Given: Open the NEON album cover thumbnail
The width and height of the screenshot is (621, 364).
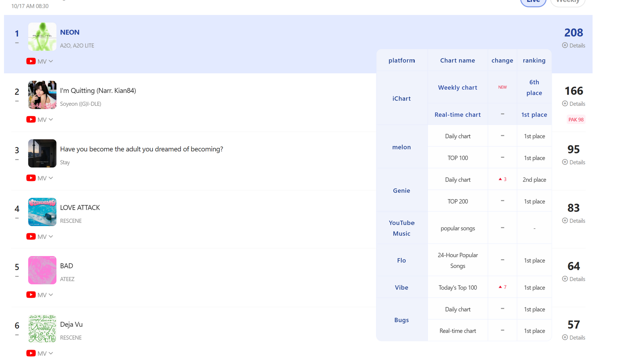Looking at the screenshot, I should (x=42, y=37).
